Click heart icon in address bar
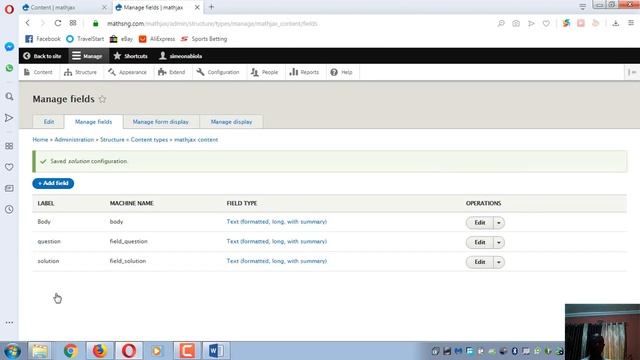Viewport: 640px width, 360px height. click(x=546, y=23)
